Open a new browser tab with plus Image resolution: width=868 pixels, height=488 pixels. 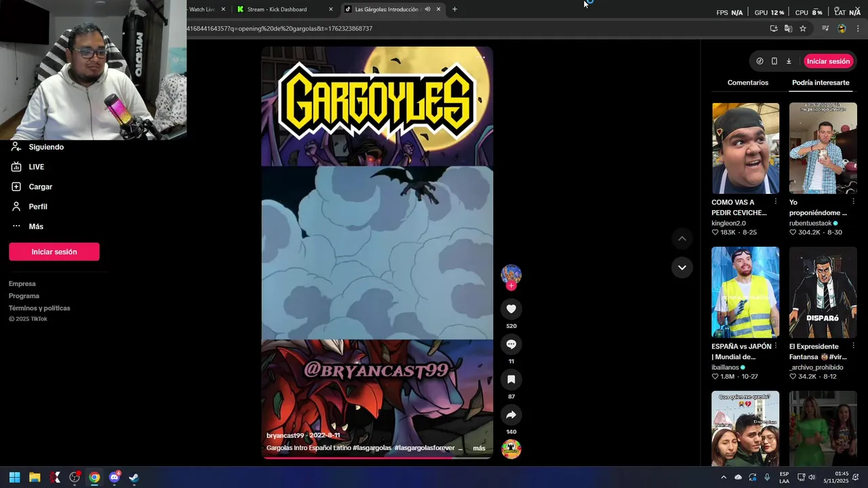454,9
